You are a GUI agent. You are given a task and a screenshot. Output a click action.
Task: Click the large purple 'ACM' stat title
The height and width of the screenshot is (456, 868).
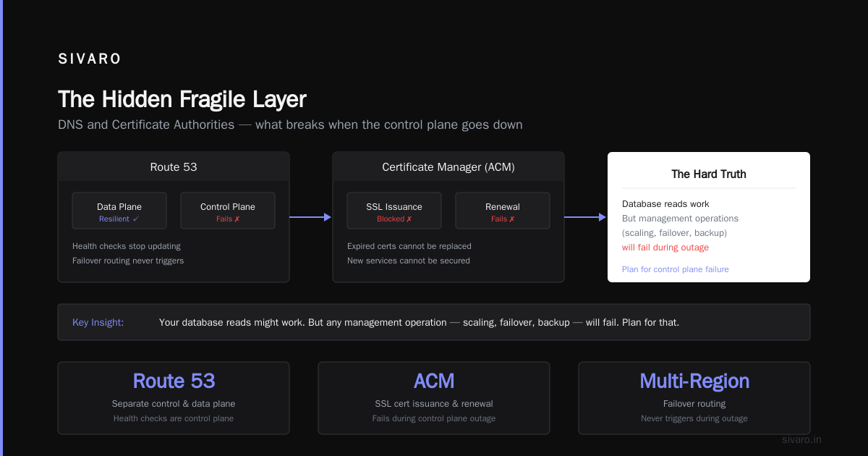click(x=434, y=381)
